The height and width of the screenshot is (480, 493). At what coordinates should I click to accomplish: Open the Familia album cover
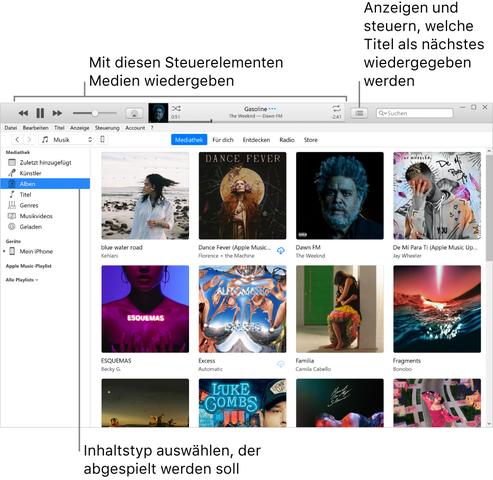340,309
